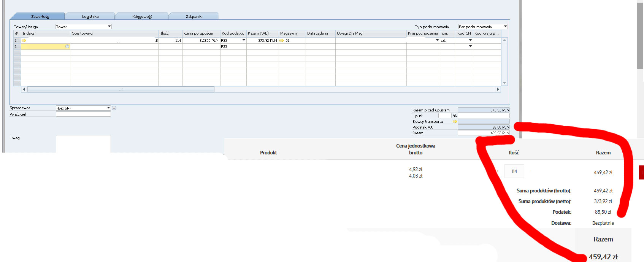Click the Koszty transportu value field
The width and height of the screenshot is (644, 262).
pyautogui.click(x=484, y=121)
